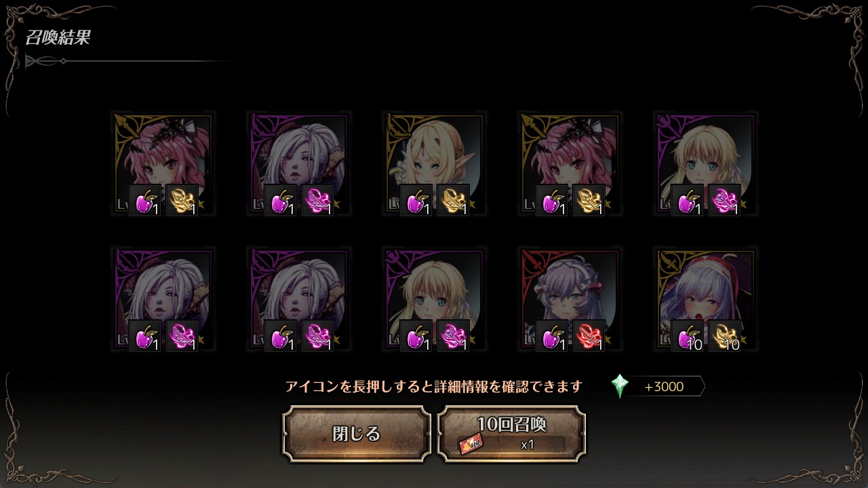Open the second pink-haired character in top row
The width and height of the screenshot is (868, 488).
click(570, 164)
